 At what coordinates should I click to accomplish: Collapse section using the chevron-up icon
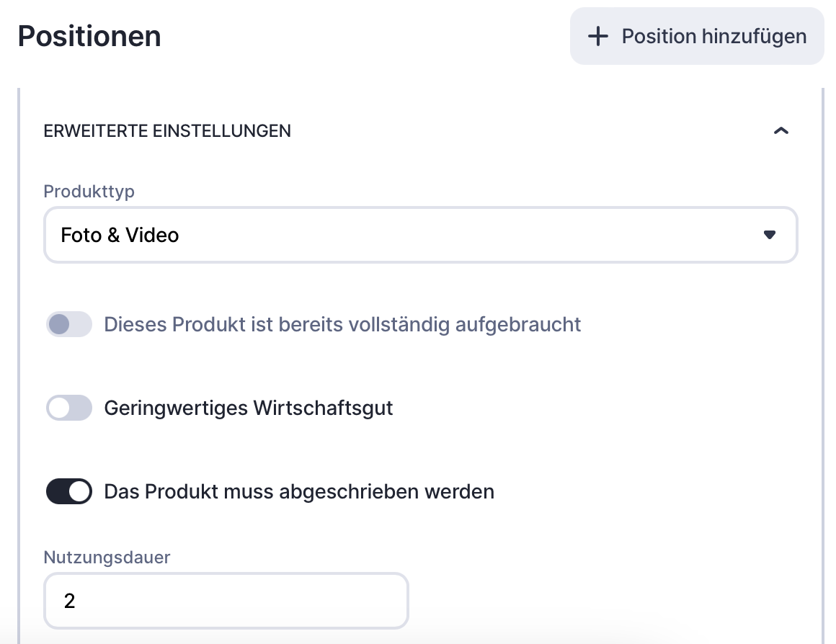click(781, 131)
